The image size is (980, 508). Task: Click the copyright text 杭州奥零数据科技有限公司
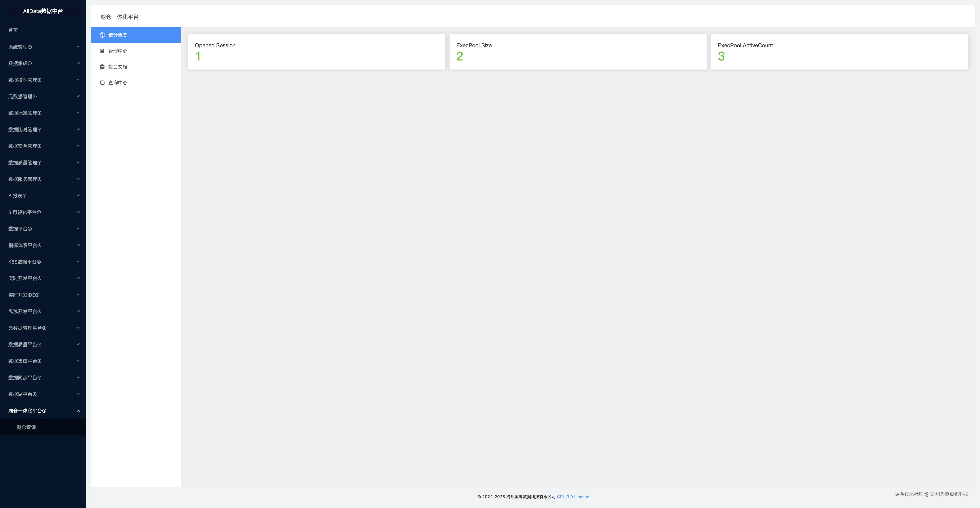(x=531, y=497)
